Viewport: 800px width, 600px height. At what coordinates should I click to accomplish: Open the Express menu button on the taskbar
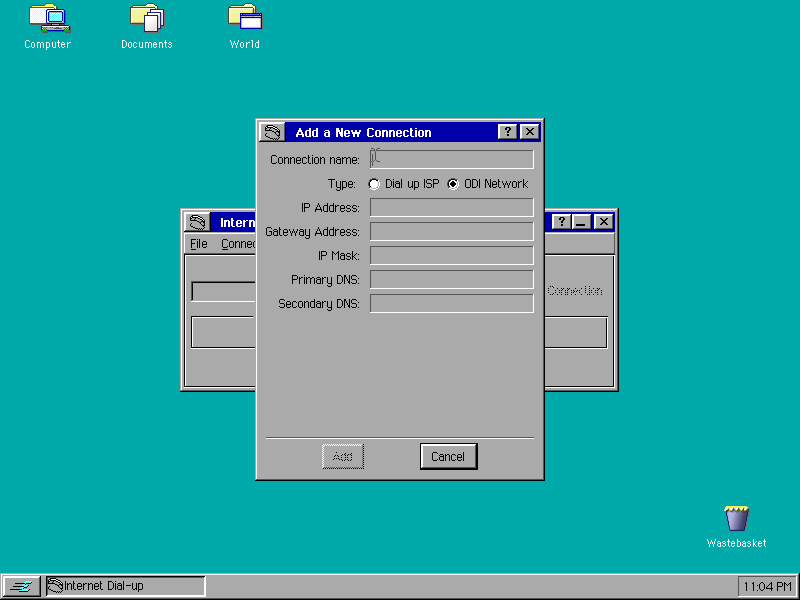click(21, 587)
